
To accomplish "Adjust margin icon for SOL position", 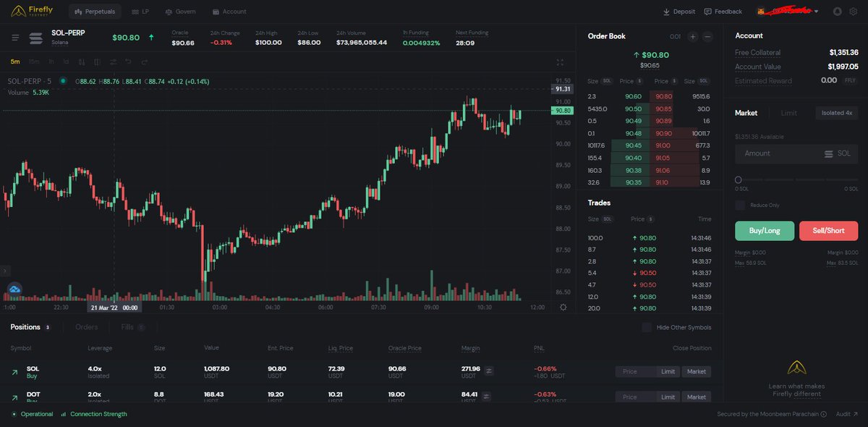I will point(488,371).
